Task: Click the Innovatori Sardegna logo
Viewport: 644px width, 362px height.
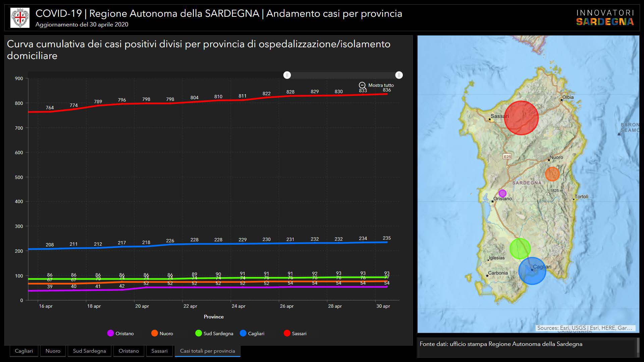Action: click(x=605, y=18)
